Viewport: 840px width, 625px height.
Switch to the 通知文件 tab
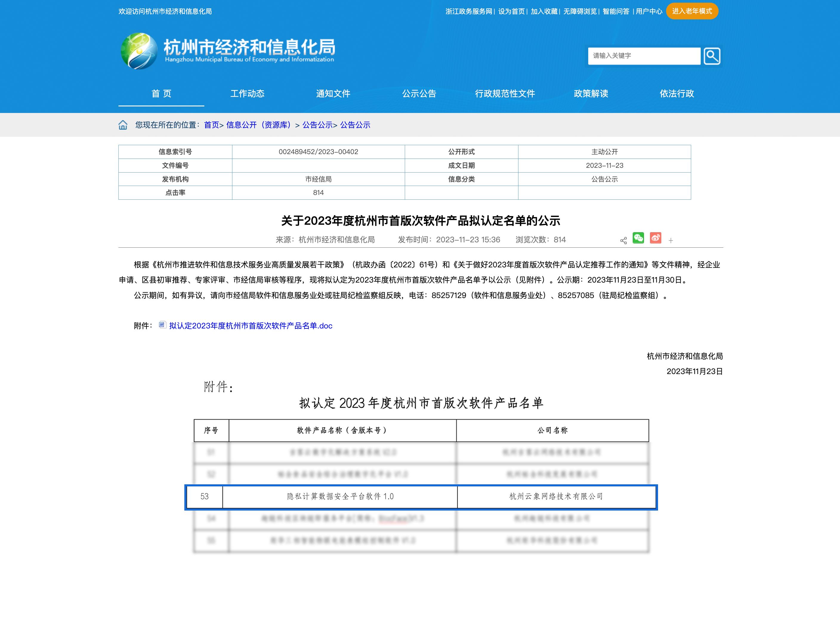[x=333, y=94]
